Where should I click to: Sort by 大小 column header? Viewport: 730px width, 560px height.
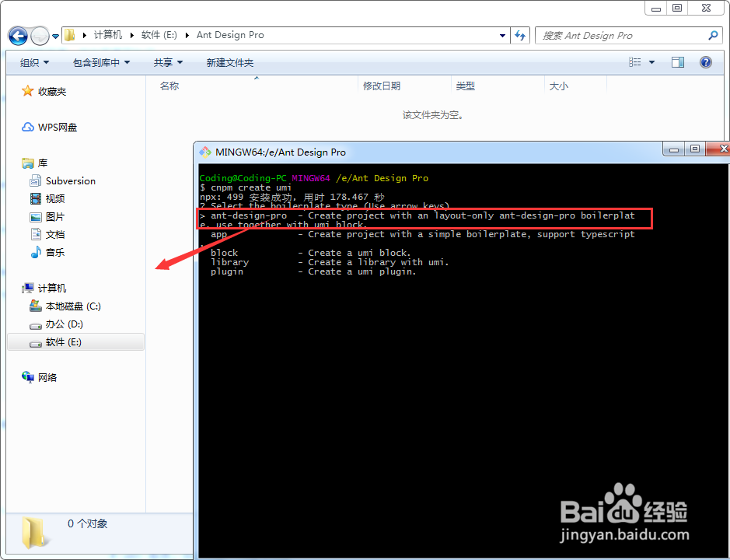point(559,86)
